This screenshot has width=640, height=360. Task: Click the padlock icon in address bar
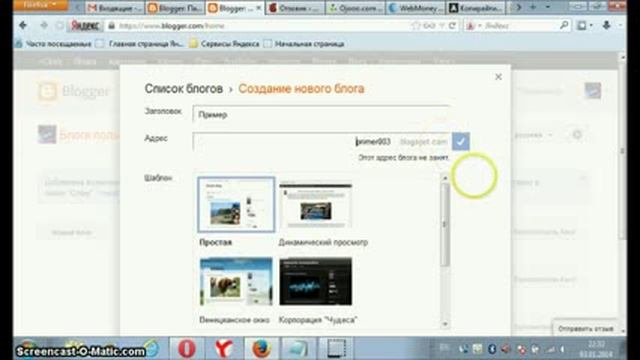point(111,26)
